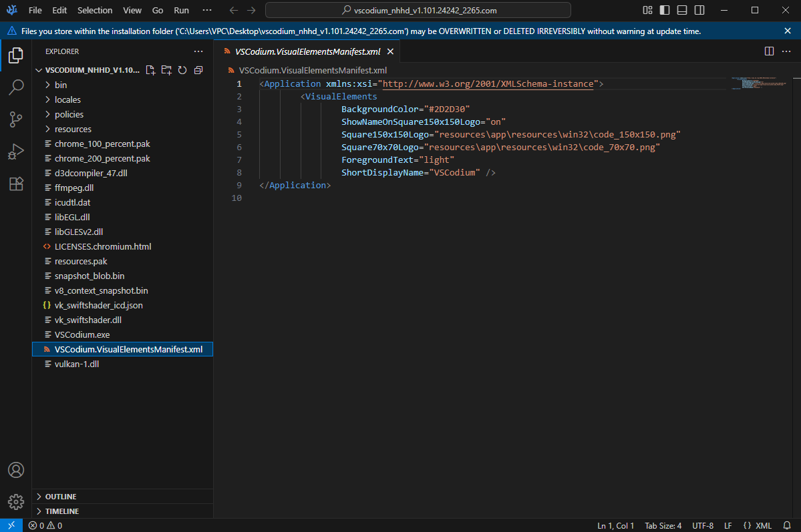This screenshot has height=532, width=801.
Task: Open the Extensions view
Action: point(16,184)
